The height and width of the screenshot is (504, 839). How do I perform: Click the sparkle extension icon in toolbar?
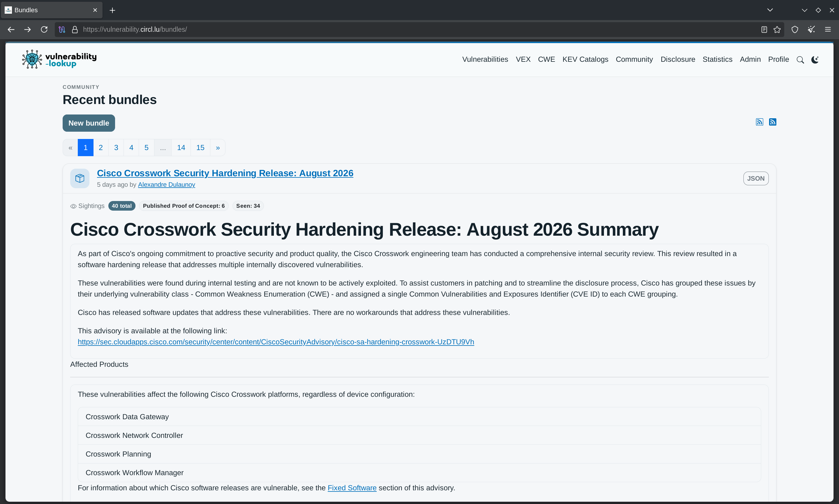[x=811, y=29]
